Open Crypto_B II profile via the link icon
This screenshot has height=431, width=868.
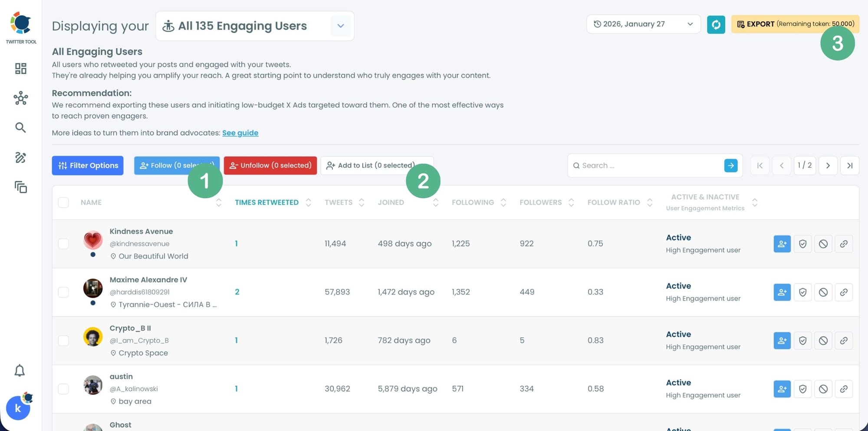click(844, 340)
